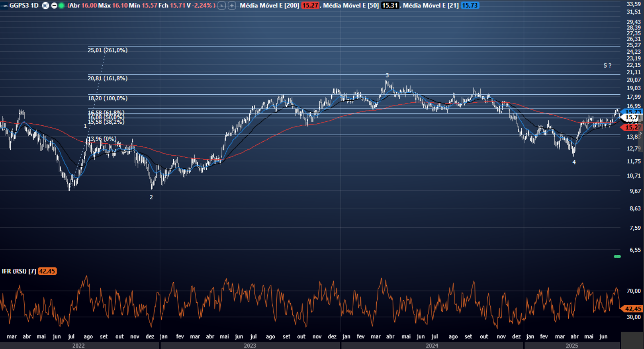Open Média Móvel E [200] indicator settings

pyautogui.click(x=269, y=5)
